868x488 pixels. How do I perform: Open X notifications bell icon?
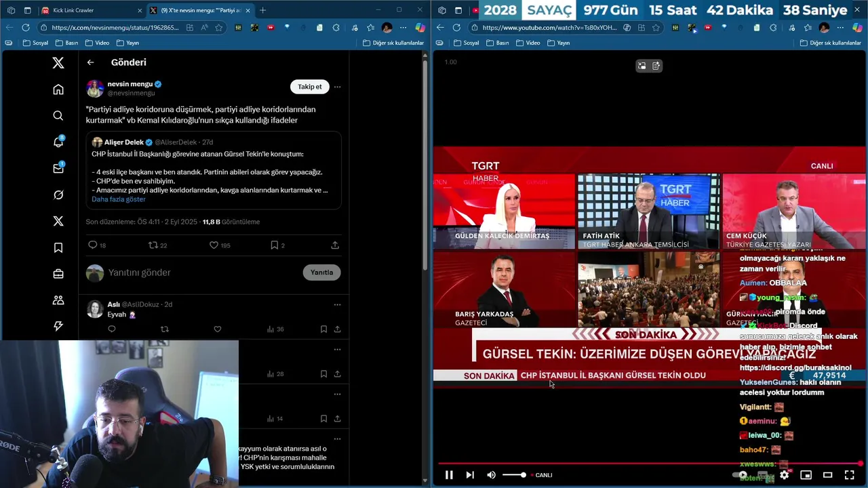pos(58,142)
